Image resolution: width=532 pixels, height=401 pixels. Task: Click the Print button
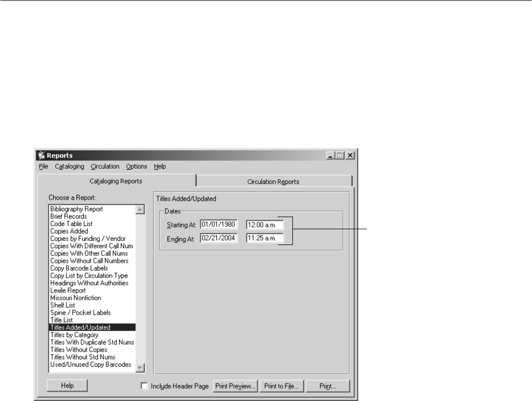click(x=328, y=386)
